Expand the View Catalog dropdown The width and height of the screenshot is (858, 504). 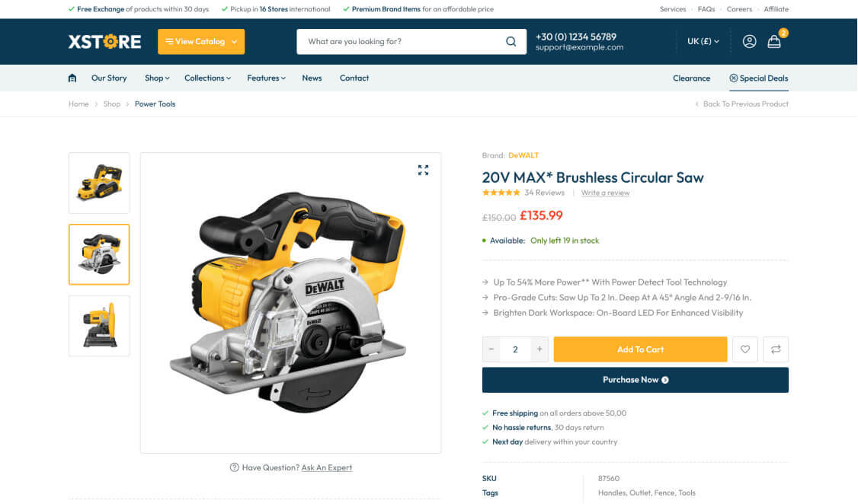point(201,42)
